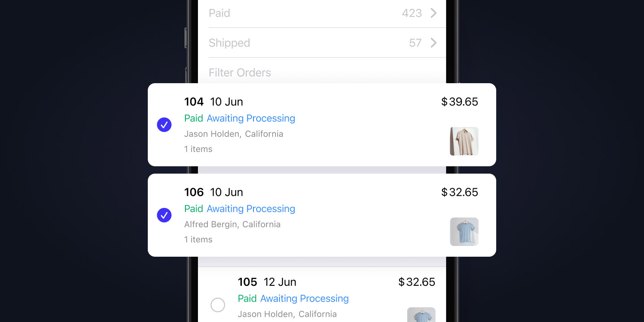644x322 pixels.
Task: Open blue t-shirt thumbnail in order 106
Action: pyautogui.click(x=464, y=232)
